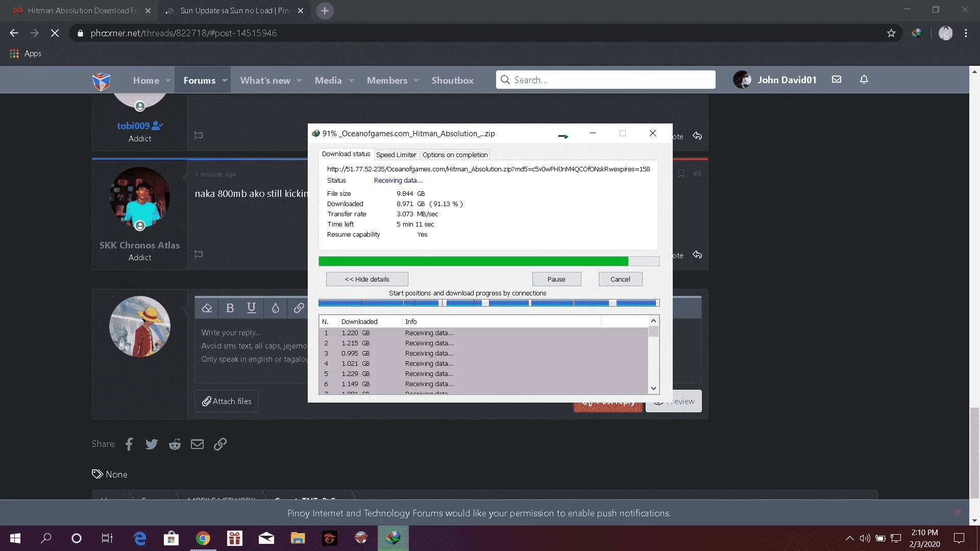Open tobi009's profile link
Image resolution: width=980 pixels, height=551 pixels.
(x=133, y=126)
